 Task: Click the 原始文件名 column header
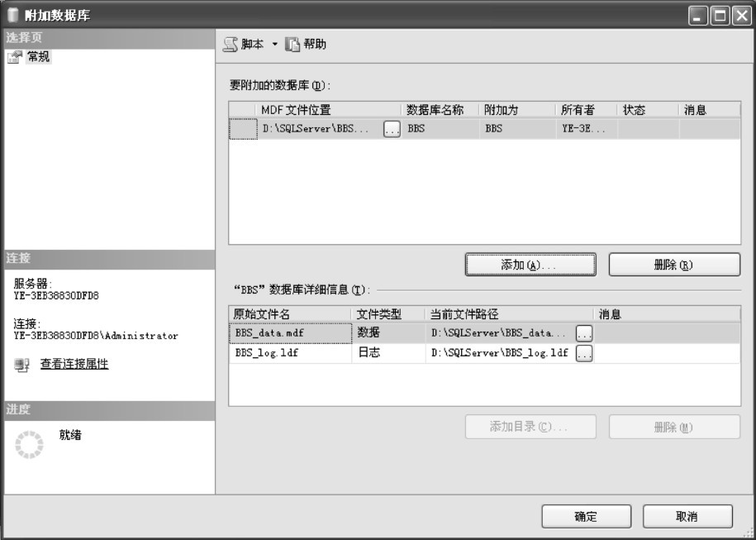pos(290,314)
